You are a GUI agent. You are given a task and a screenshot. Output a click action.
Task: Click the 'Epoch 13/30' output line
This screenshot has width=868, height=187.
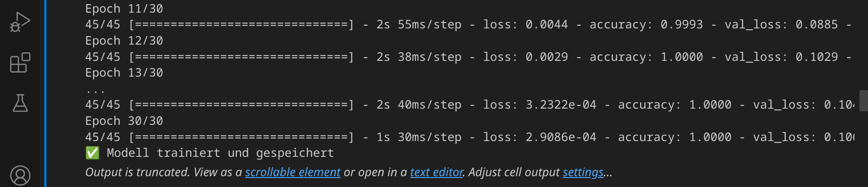pyautogui.click(x=124, y=73)
